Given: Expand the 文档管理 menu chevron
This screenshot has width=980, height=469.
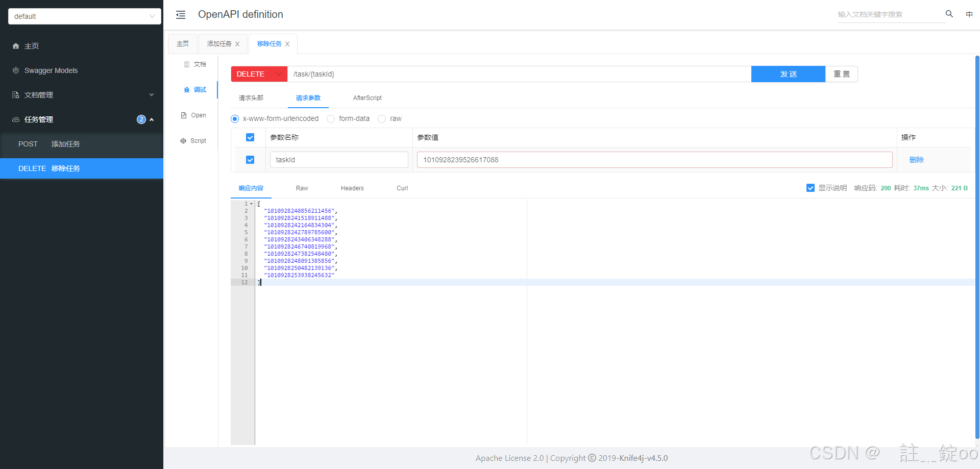Looking at the screenshot, I should (x=152, y=95).
